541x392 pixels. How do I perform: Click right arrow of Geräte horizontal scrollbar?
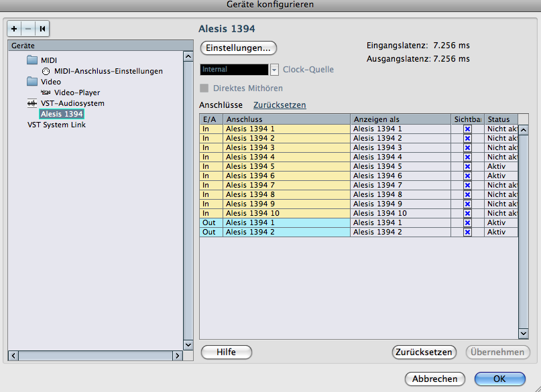[178, 355]
